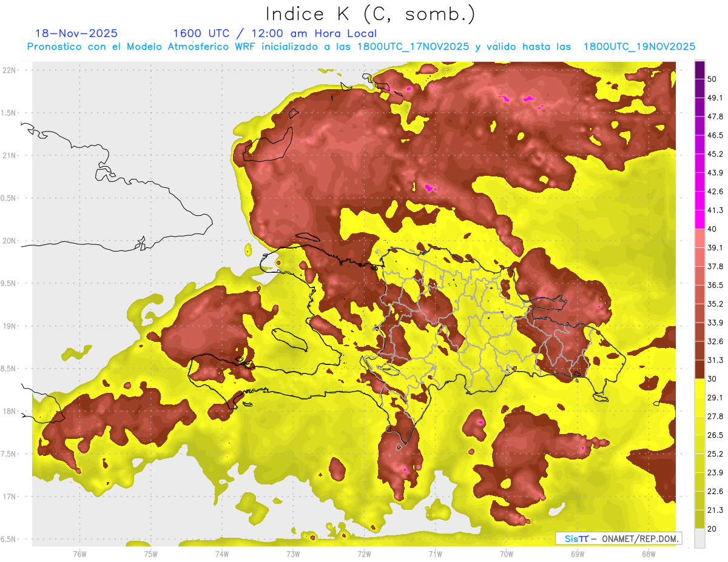Screen dimensions: 728x562
Task: Select the colorbar value "41.3"
Action: (x=715, y=210)
